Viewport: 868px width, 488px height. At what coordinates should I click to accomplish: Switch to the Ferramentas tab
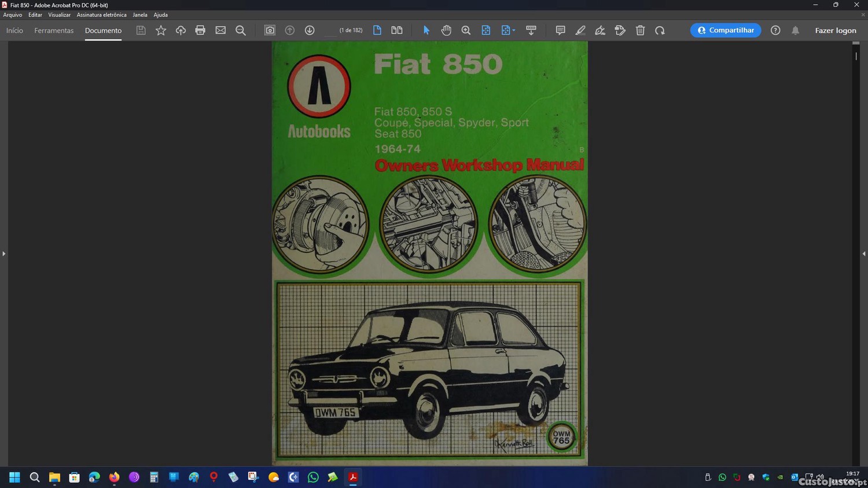pos(54,31)
